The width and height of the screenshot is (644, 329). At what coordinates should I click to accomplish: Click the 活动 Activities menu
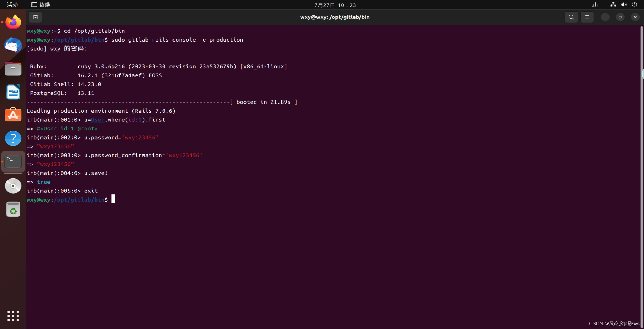[x=12, y=4]
